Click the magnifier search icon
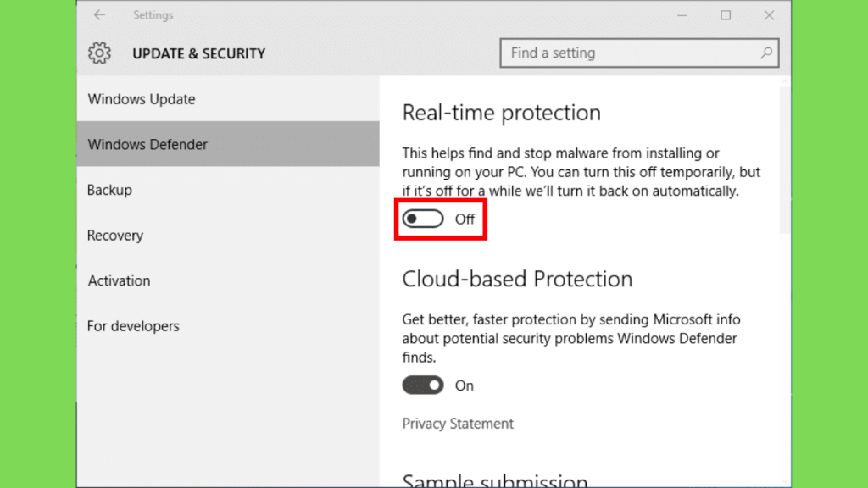 click(766, 53)
